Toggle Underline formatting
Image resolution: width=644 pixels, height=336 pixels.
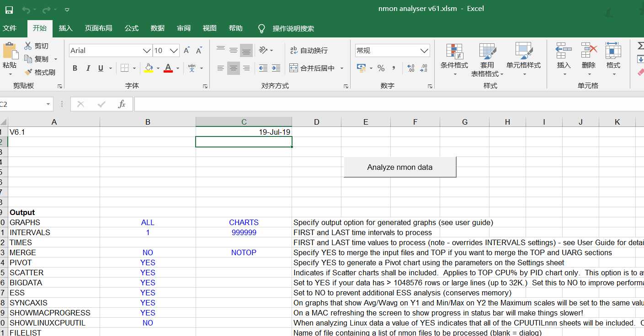click(x=100, y=68)
